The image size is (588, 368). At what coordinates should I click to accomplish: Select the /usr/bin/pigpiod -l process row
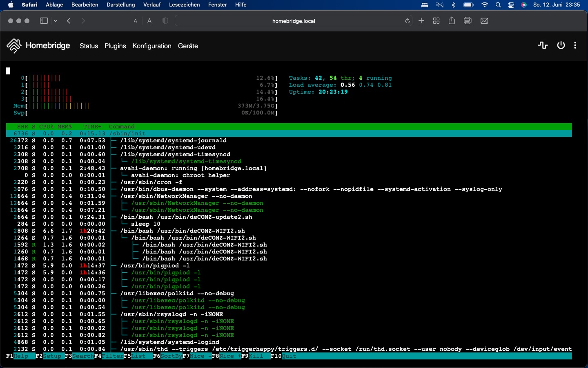[155, 266]
